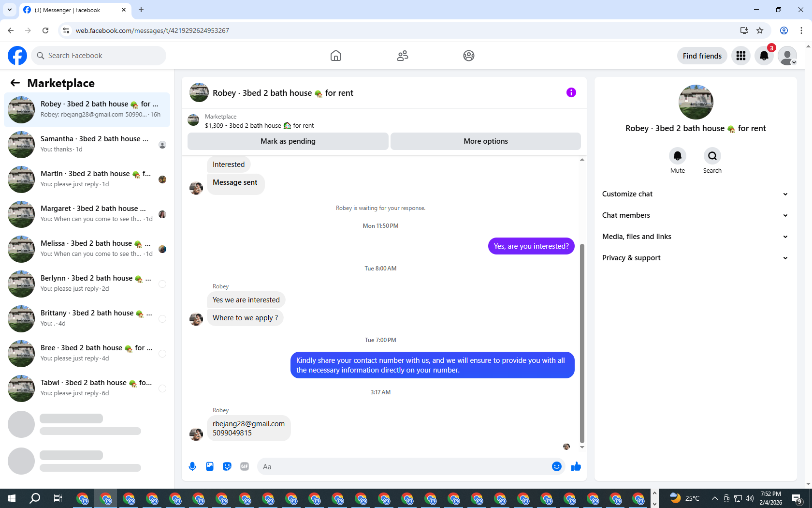The width and height of the screenshot is (812, 508).
Task: Click message 'Yes, are you interested?'
Action: coord(531,246)
